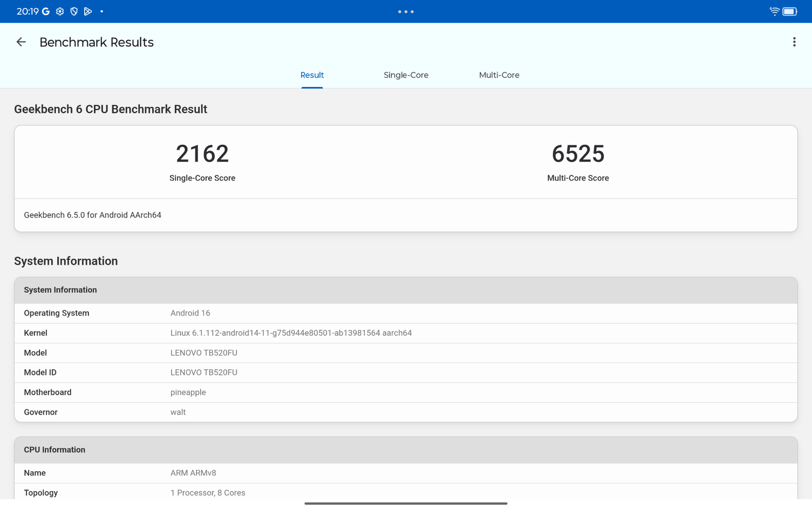
Task: Tap the Play Store status icon
Action: pyautogui.click(x=88, y=11)
